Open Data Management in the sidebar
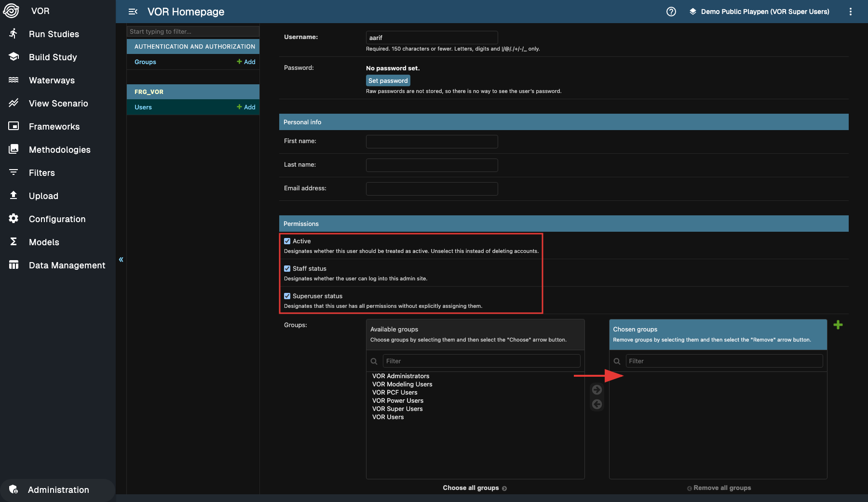This screenshot has width=868, height=502. [x=67, y=265]
